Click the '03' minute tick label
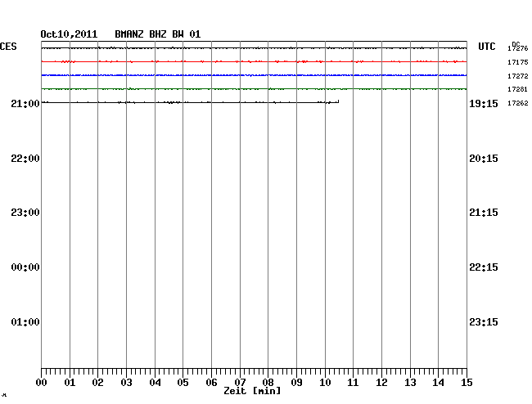 (x=127, y=383)
